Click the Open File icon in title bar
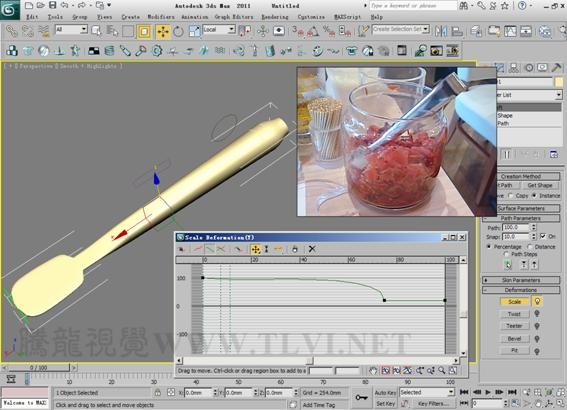 pyautogui.click(x=40, y=5)
